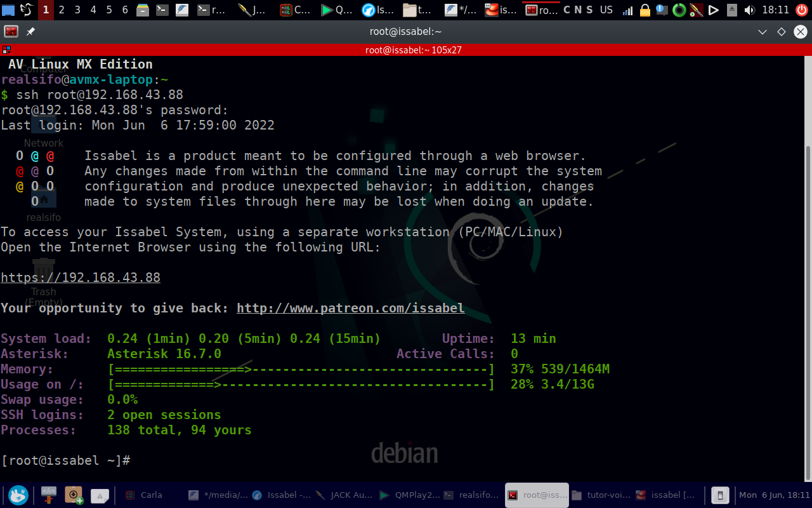Toggle the pin window always-on-top icon
This screenshot has width=812, height=508.
[30, 32]
